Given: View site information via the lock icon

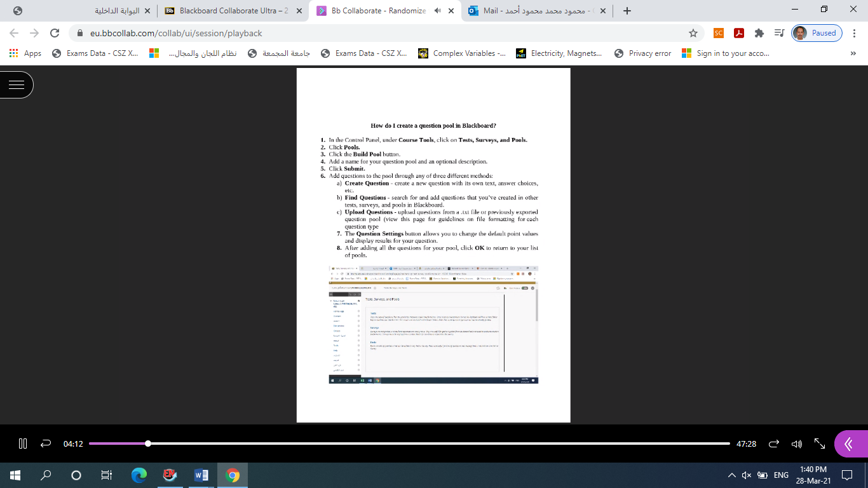Looking at the screenshot, I should pyautogui.click(x=80, y=33).
